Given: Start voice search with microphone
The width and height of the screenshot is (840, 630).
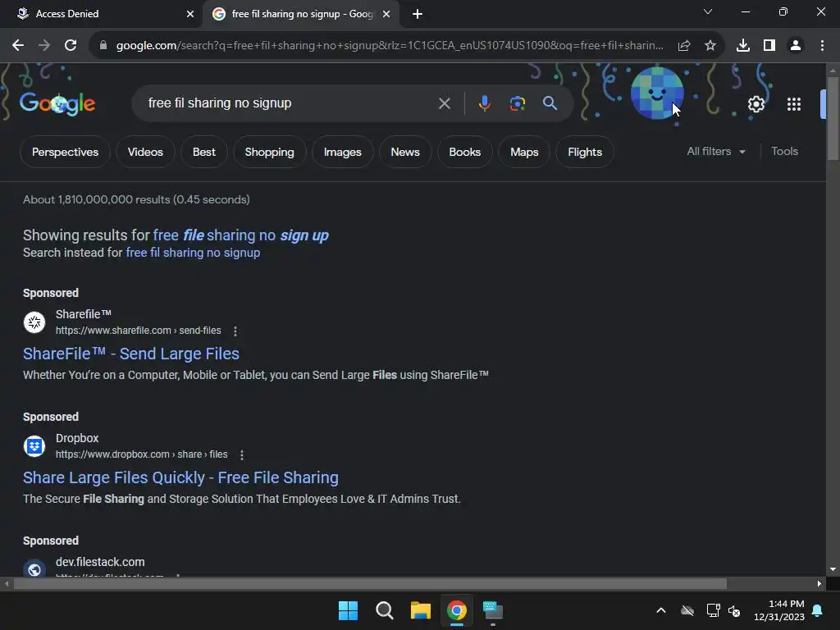Looking at the screenshot, I should [x=484, y=103].
